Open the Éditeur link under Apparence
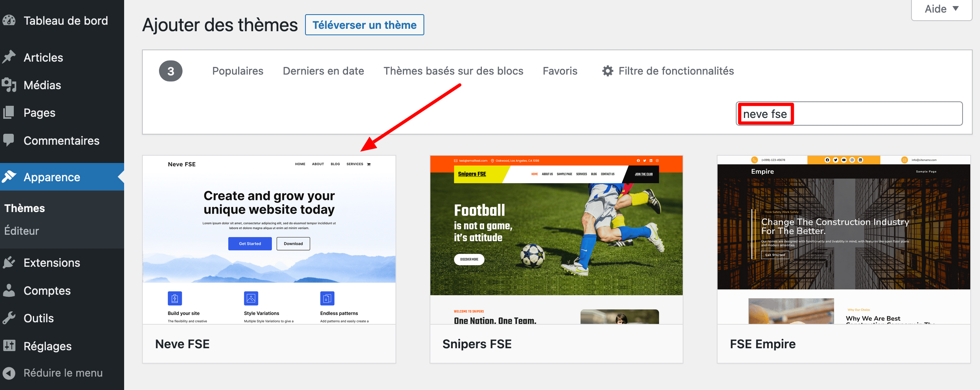The height and width of the screenshot is (390, 980). click(21, 231)
